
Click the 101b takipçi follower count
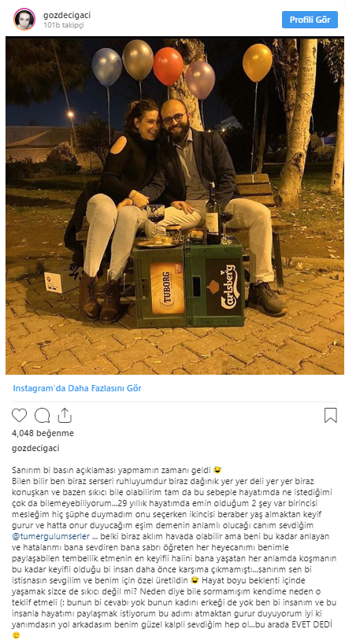pyautogui.click(x=64, y=24)
